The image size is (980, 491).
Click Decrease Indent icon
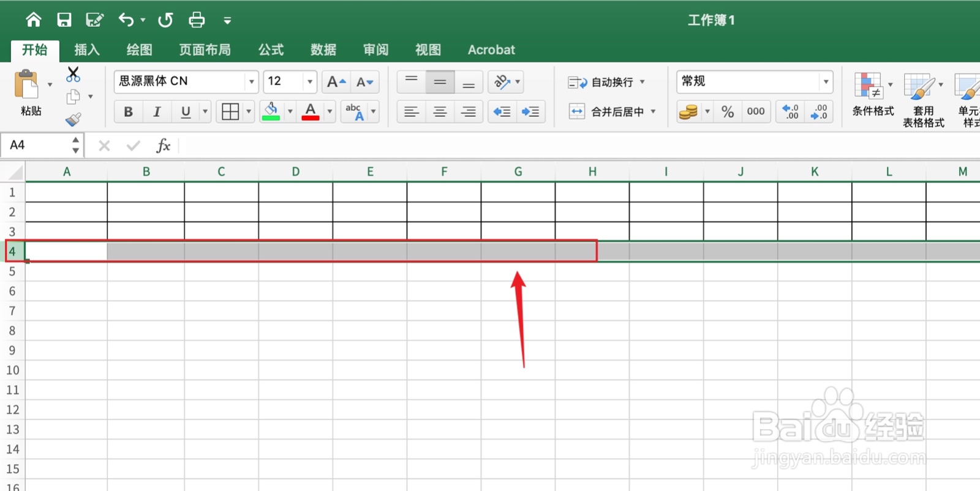point(502,111)
